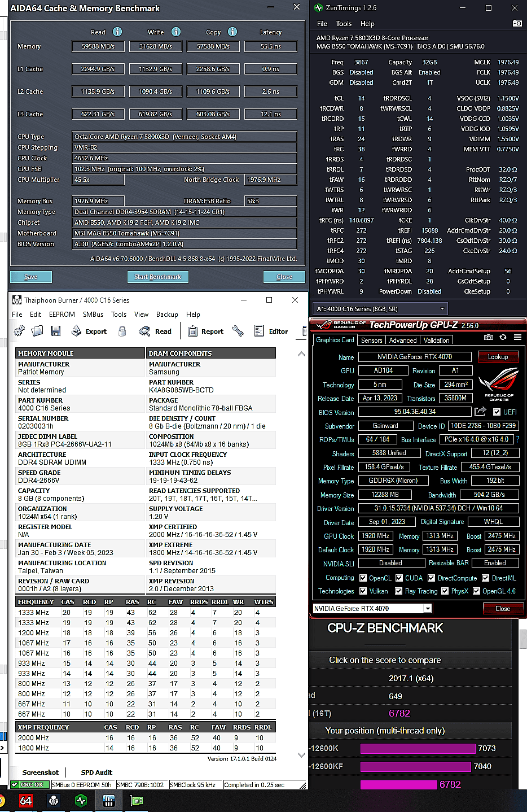Screen dimensions: 527x812
Task: Open ZenTimings Tools menu
Action: (344, 24)
